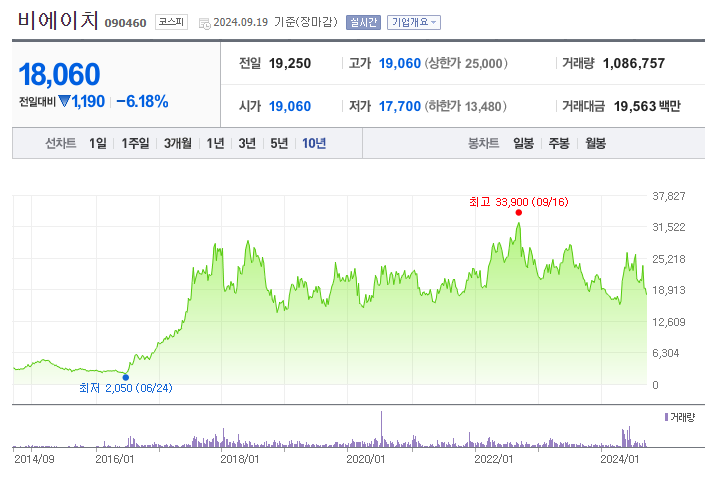This screenshot has width=705, height=484.
Task: Click the 2018/01 axis label
Action: click(240, 459)
